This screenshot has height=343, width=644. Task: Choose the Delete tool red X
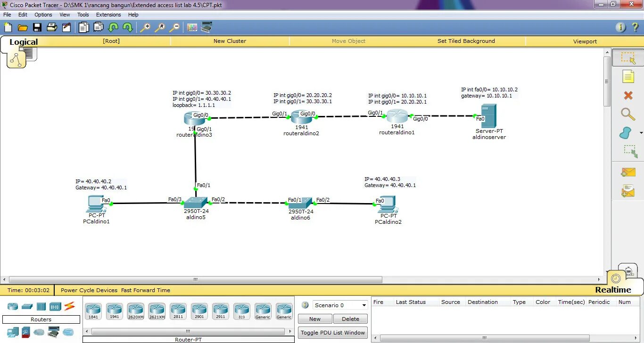click(x=628, y=96)
